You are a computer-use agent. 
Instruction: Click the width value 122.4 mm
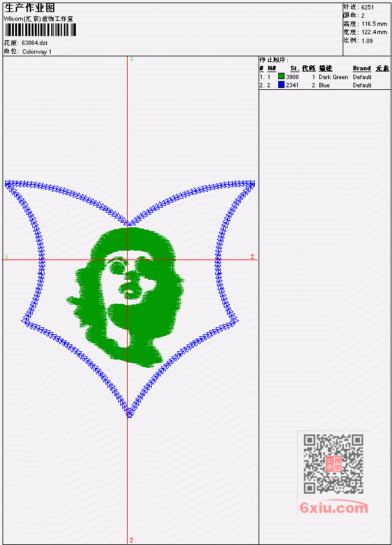coord(374,32)
